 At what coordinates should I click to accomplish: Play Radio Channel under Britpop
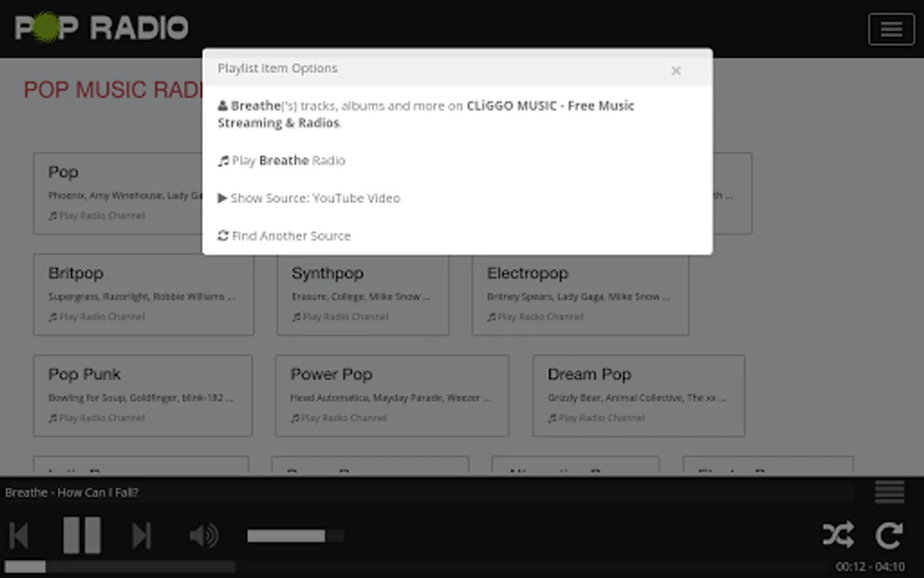coord(97,317)
